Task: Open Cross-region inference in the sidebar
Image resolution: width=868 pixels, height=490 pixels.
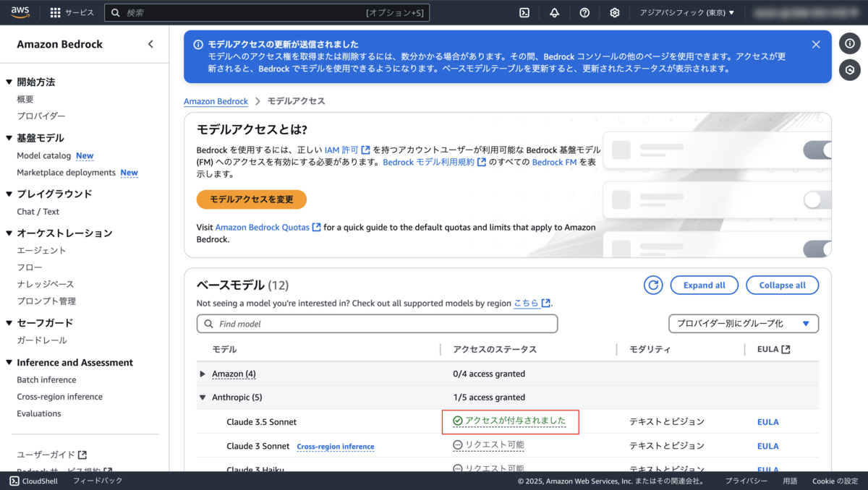Action: point(60,396)
